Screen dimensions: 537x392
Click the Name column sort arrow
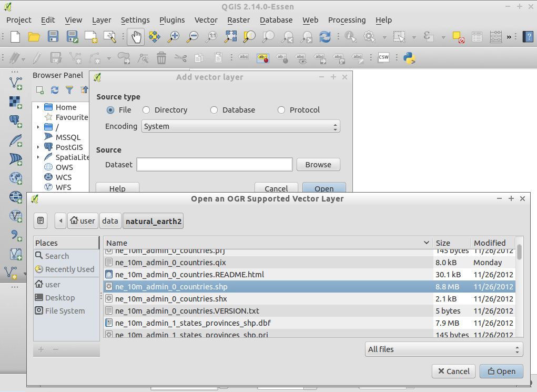[x=427, y=243]
